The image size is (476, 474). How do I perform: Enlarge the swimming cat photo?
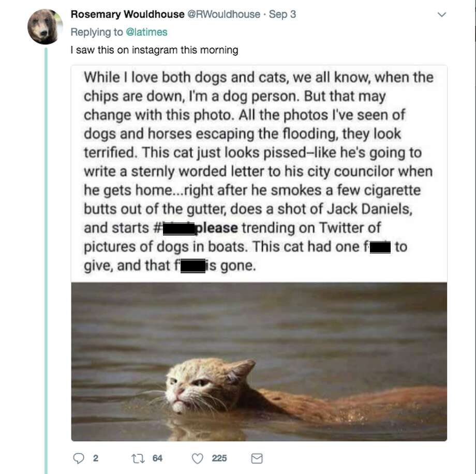click(x=259, y=362)
